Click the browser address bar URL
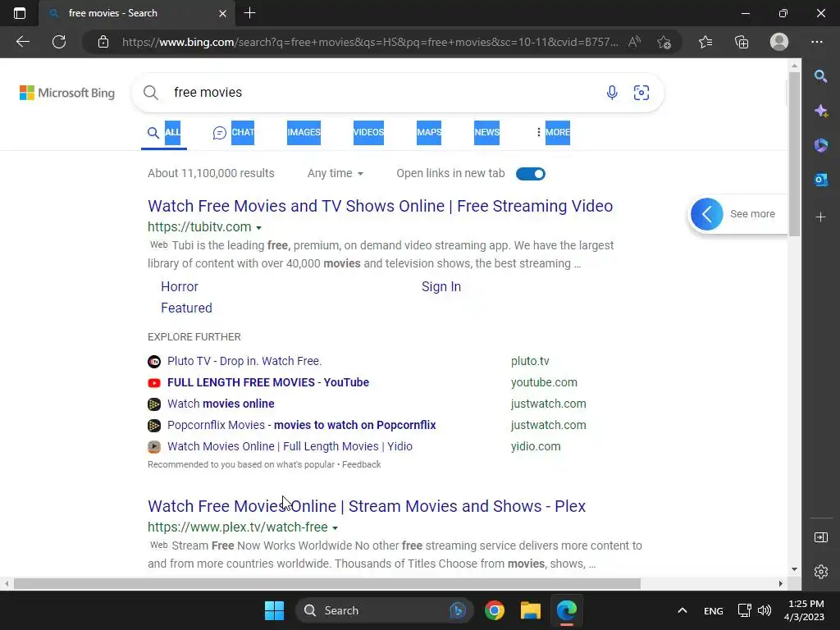The image size is (840, 630). (x=370, y=42)
